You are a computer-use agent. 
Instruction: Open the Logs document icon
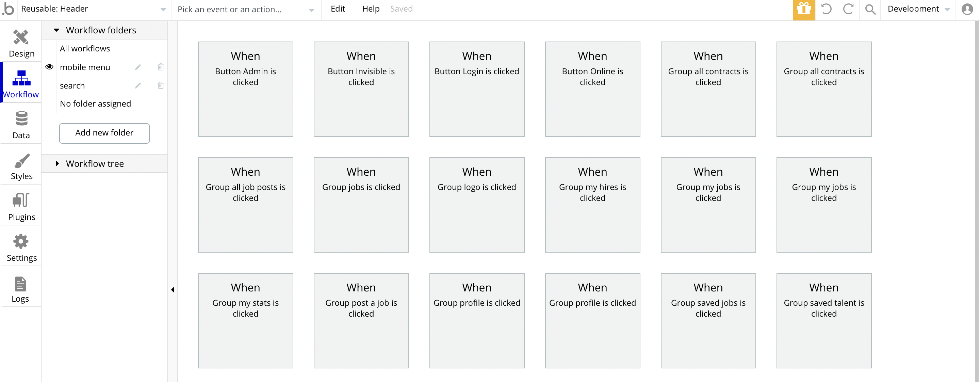20,284
